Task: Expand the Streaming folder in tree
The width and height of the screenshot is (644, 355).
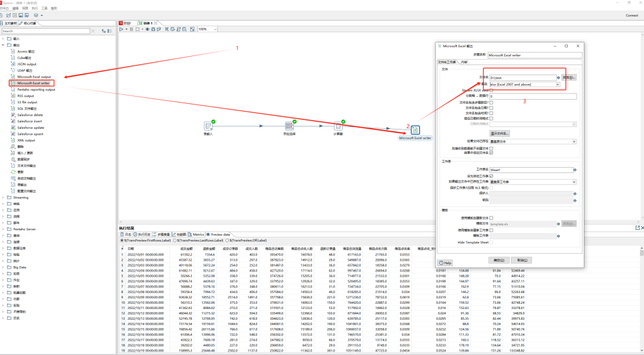Action: pos(4,197)
